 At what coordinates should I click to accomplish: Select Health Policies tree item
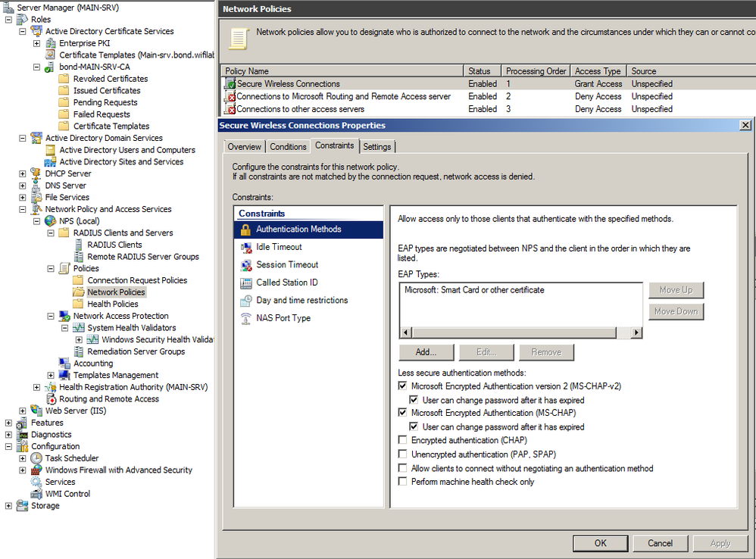(113, 304)
